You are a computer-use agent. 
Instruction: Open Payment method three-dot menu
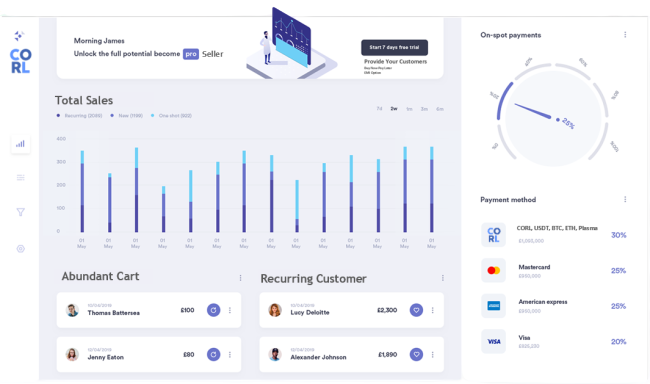pyautogui.click(x=625, y=199)
